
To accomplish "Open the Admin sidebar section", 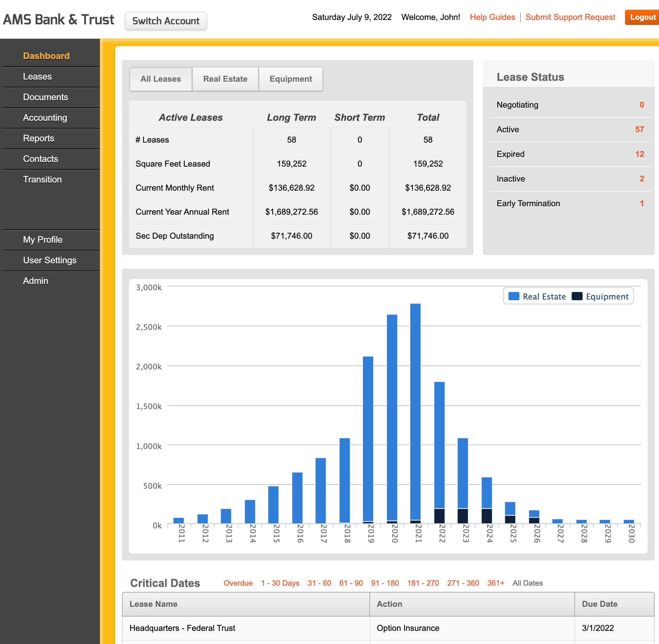I will pyautogui.click(x=36, y=281).
